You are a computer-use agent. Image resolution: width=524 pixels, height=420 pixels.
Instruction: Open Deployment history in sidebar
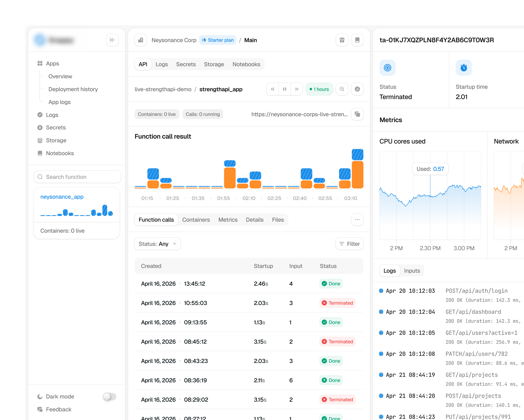(73, 89)
